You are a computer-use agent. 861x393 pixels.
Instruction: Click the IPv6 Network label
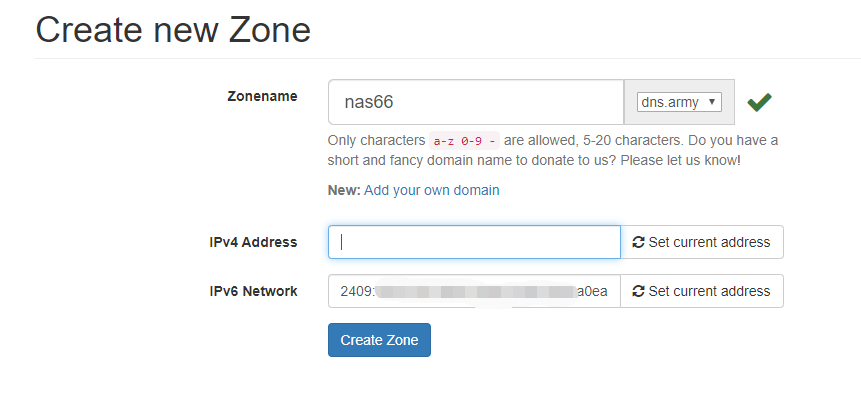coord(253,291)
